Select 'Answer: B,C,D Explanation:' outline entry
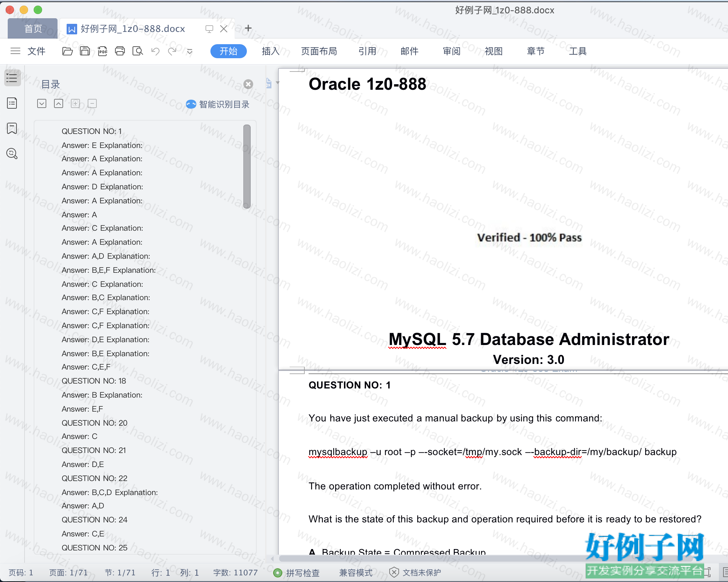This screenshot has width=728, height=582. pos(110,492)
